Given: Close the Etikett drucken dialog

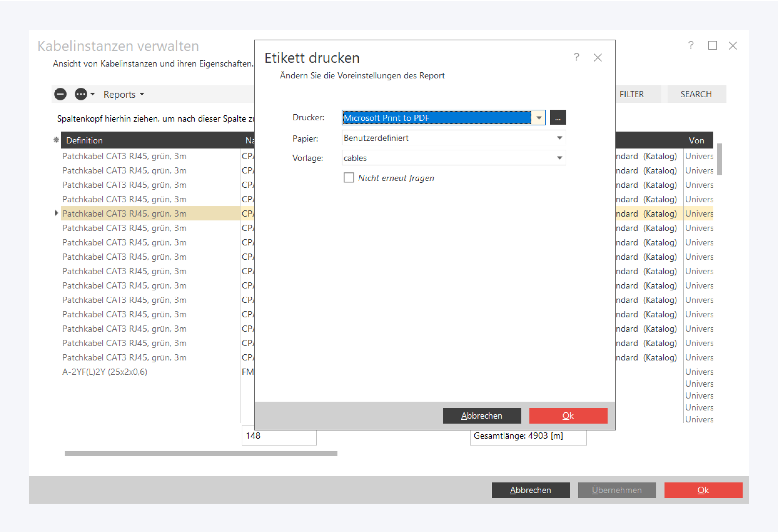Looking at the screenshot, I should tap(598, 58).
